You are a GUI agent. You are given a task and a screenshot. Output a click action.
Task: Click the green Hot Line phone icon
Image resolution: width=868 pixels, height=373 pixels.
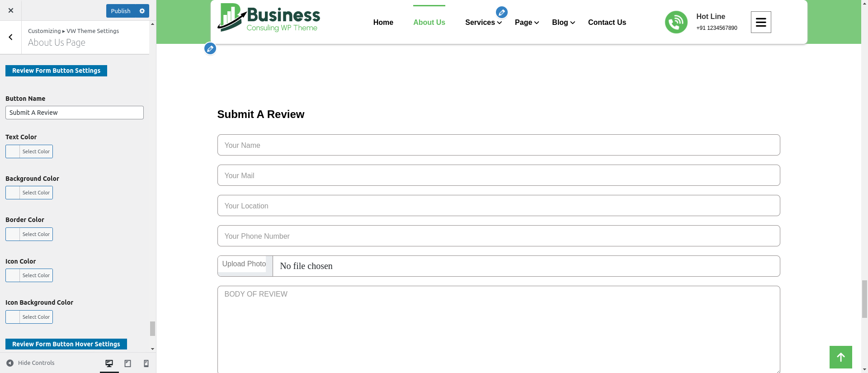pyautogui.click(x=676, y=22)
